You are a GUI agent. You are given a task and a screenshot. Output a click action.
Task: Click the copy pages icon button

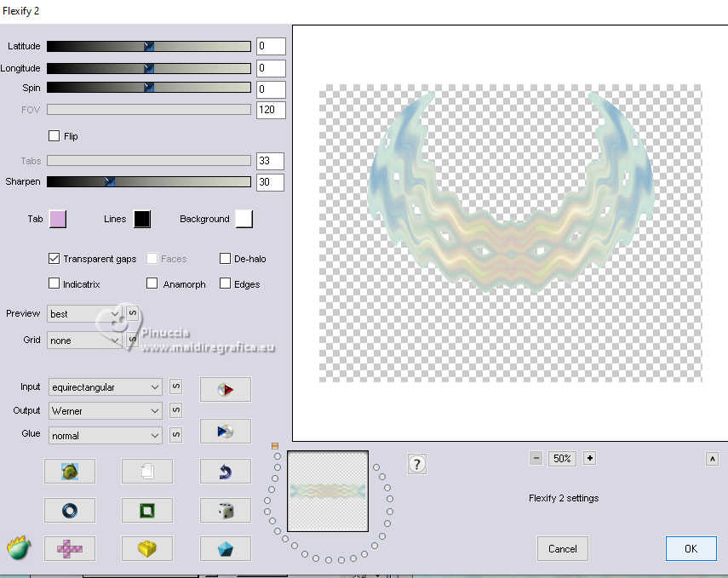(x=147, y=472)
